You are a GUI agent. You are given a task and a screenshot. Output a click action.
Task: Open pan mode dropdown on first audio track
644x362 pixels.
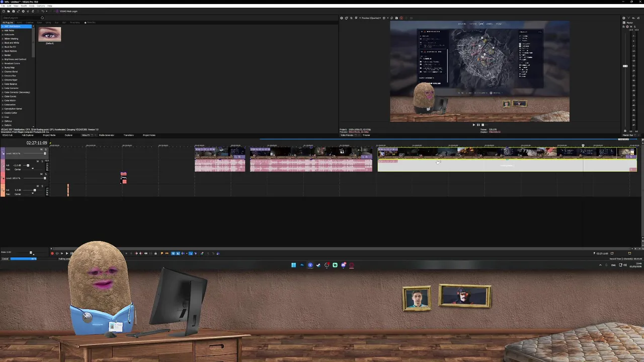[33, 168]
